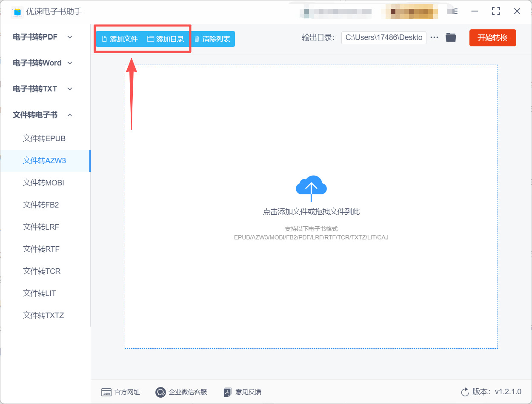Click the 官方网址 website icon
This screenshot has width=532, height=404.
(x=106, y=392)
